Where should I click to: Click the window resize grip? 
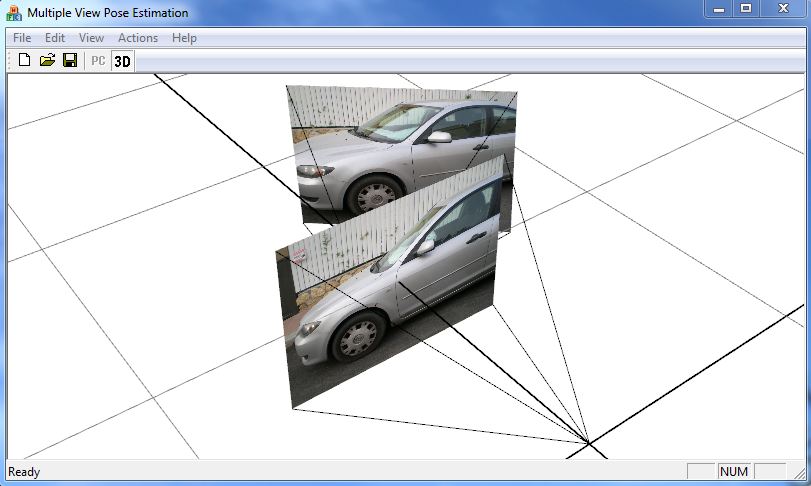[x=799, y=472]
